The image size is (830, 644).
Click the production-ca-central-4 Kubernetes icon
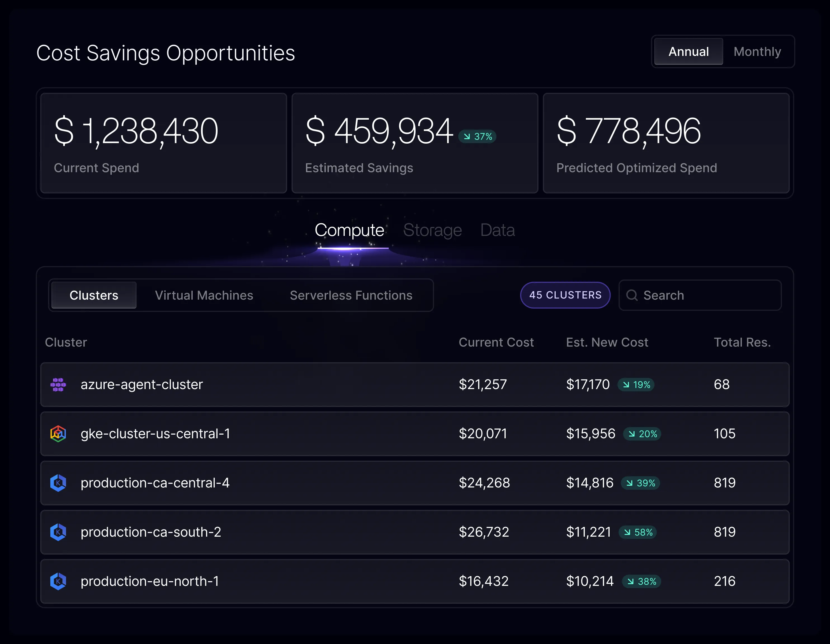pos(58,483)
